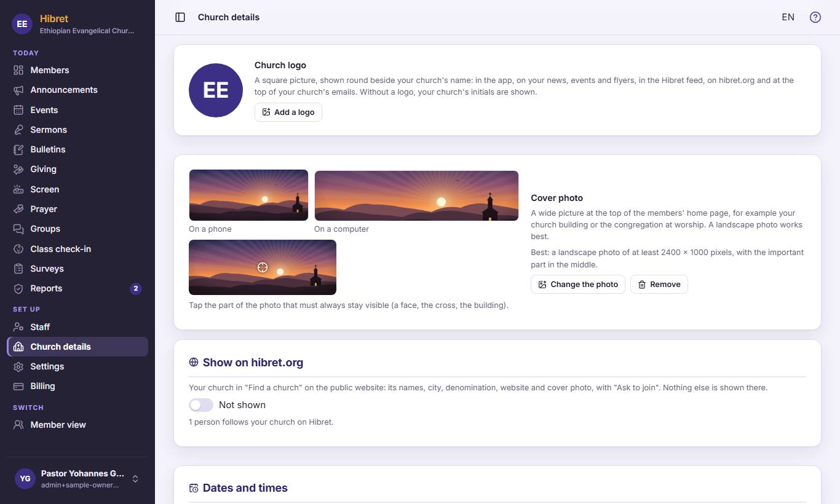Click the Groups chat icon
The image size is (840, 504).
coord(18,229)
